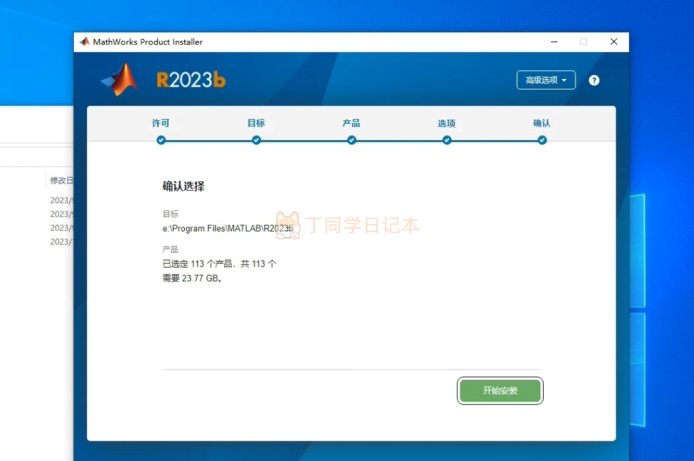Click the MATLAB icon in the title bar

pos(84,42)
